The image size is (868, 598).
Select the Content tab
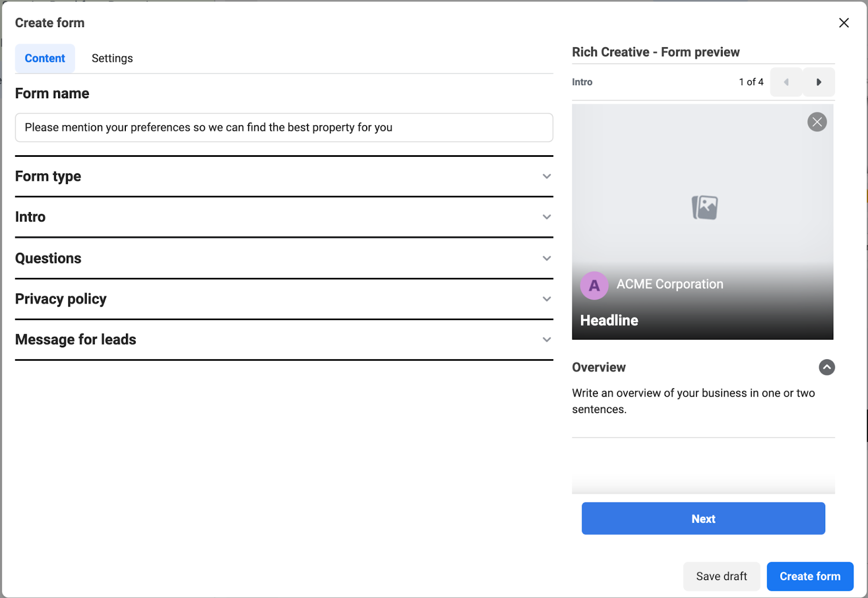click(45, 59)
